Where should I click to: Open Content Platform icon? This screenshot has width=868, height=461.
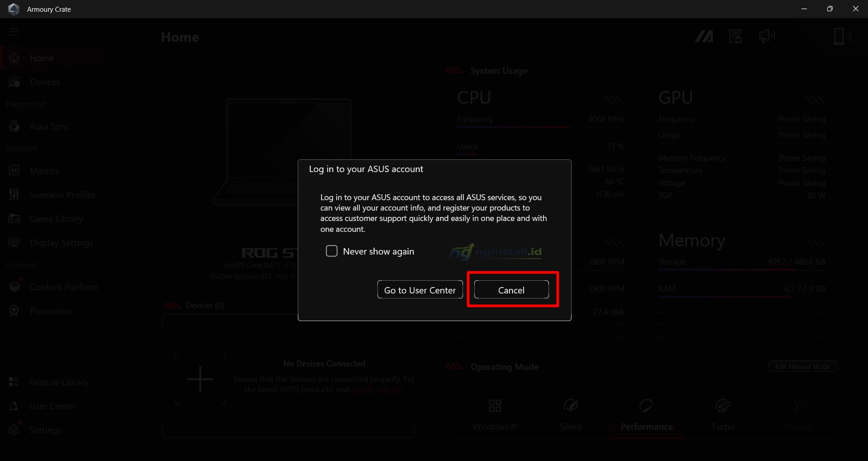pyautogui.click(x=14, y=287)
